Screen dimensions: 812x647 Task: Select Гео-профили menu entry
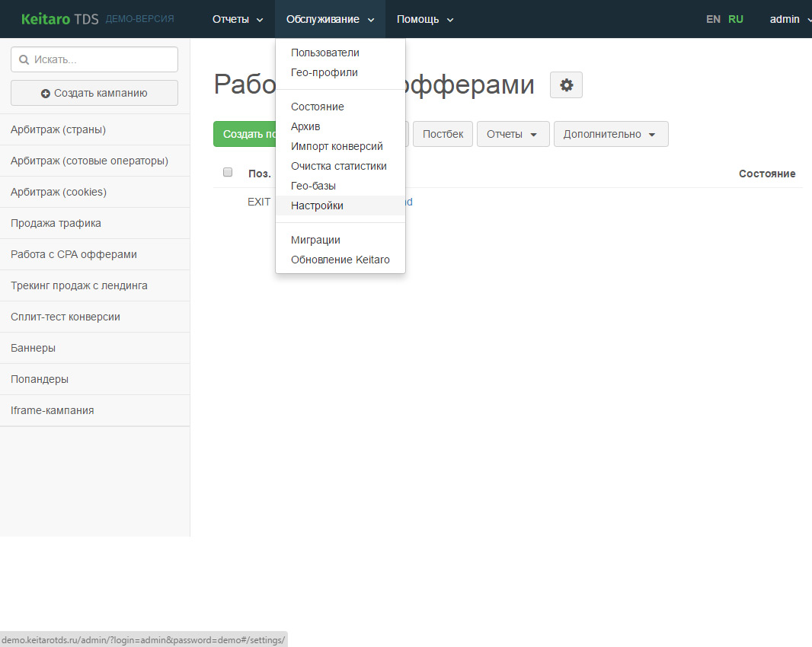click(324, 72)
